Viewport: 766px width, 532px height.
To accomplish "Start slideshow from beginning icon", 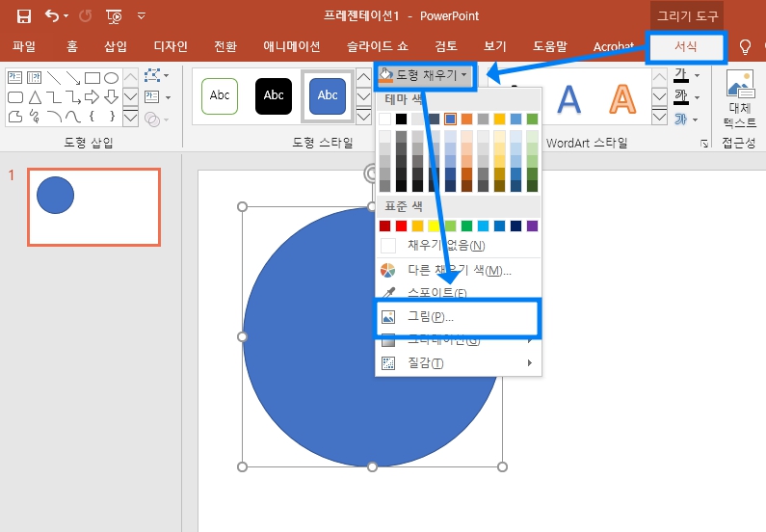I will pyautogui.click(x=114, y=16).
